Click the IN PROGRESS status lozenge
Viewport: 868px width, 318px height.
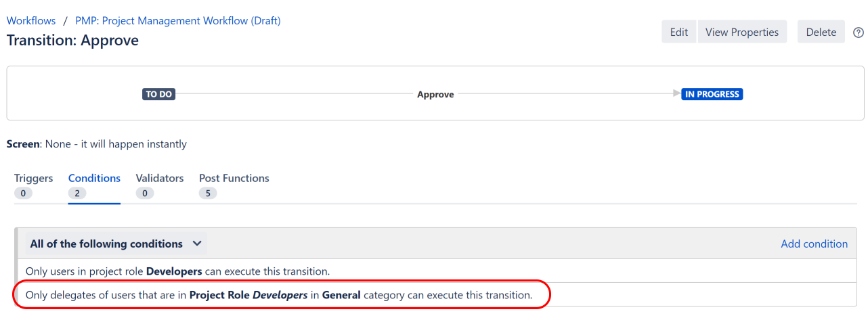point(712,95)
